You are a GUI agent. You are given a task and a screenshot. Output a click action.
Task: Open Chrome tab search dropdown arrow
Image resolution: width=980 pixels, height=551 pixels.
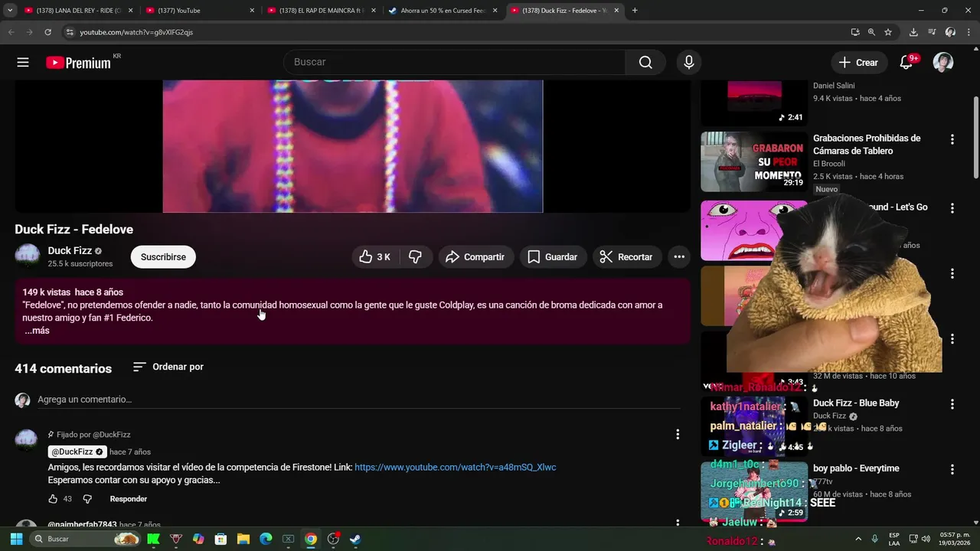(x=10, y=11)
